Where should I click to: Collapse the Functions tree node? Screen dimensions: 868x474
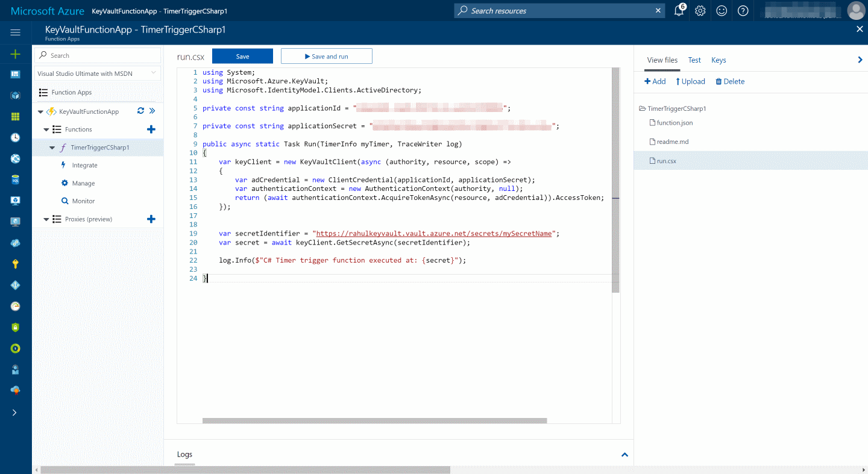click(46, 129)
